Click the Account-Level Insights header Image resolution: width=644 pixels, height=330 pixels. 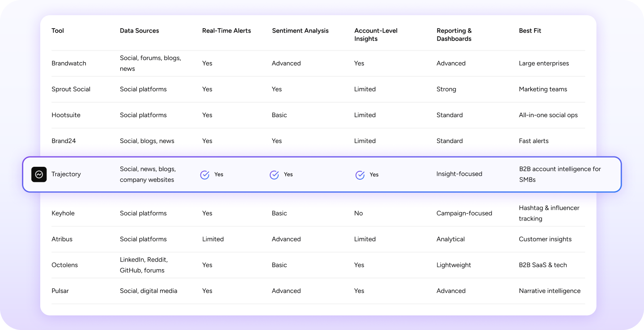coord(376,35)
